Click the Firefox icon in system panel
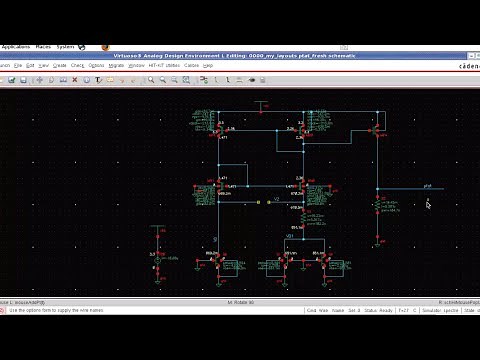 105,47
